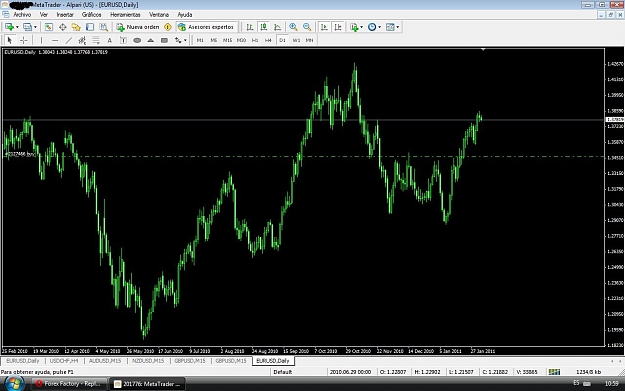
Task: Draw a horizontal line tool
Action: coord(55,40)
